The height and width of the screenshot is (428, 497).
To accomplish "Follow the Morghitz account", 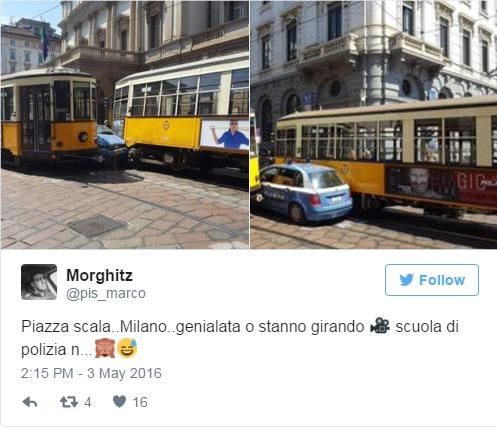I will click(x=432, y=280).
